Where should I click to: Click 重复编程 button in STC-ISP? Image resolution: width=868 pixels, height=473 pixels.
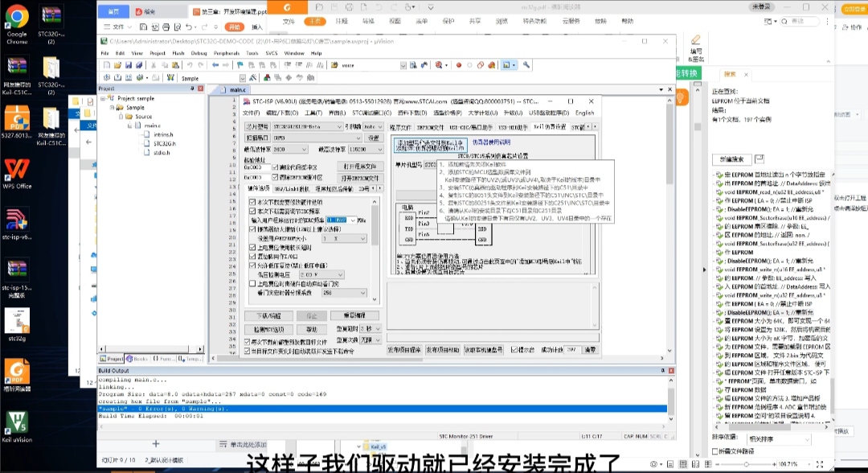tap(354, 315)
